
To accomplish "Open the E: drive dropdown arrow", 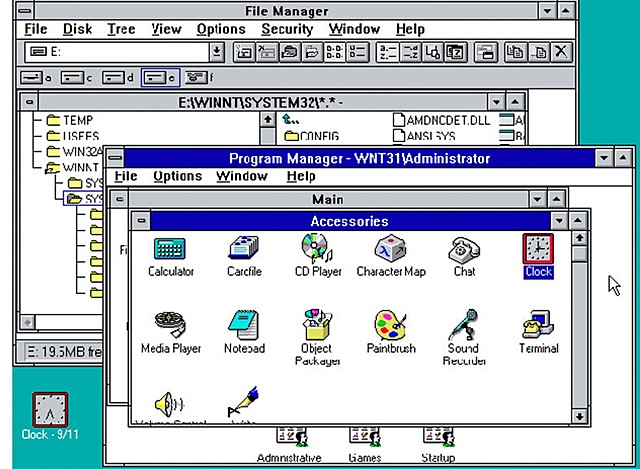I will tap(217, 52).
